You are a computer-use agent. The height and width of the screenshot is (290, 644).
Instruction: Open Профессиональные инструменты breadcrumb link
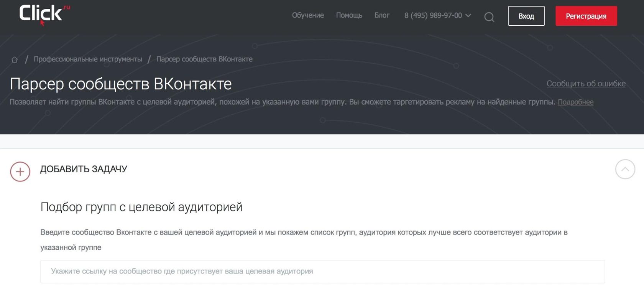(88, 59)
